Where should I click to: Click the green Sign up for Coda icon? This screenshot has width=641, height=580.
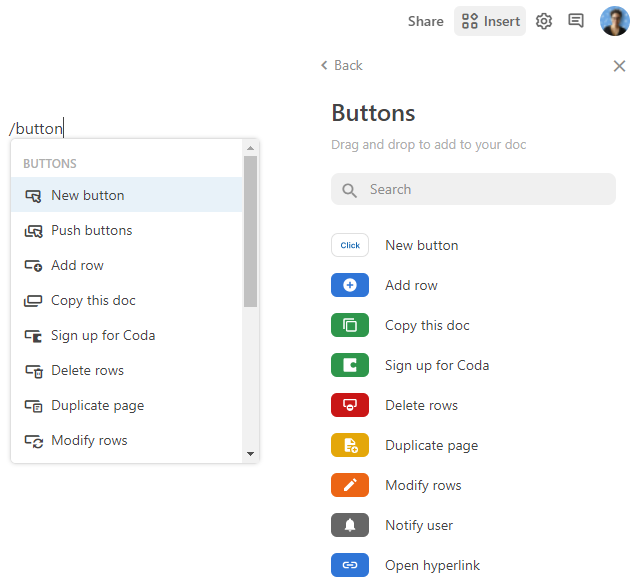click(x=349, y=365)
